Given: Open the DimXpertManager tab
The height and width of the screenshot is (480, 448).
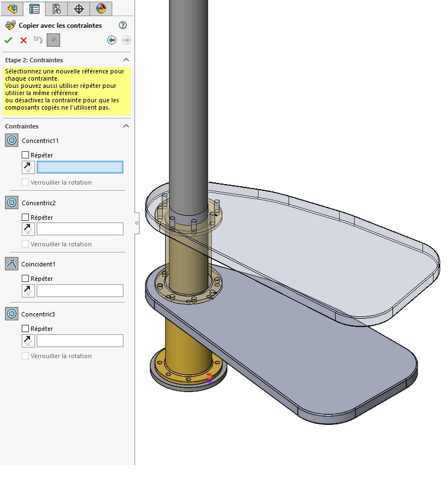Looking at the screenshot, I should (79, 8).
